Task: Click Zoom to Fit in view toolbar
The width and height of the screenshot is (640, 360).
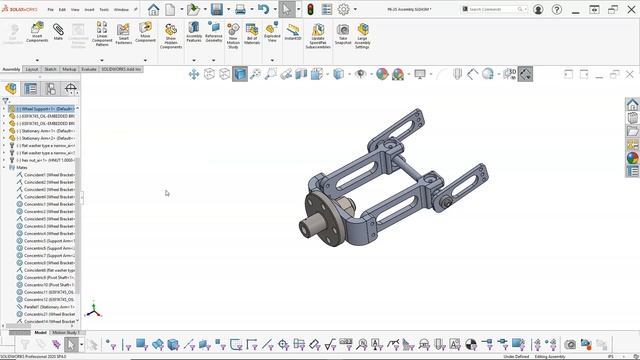Action: click(x=255, y=74)
